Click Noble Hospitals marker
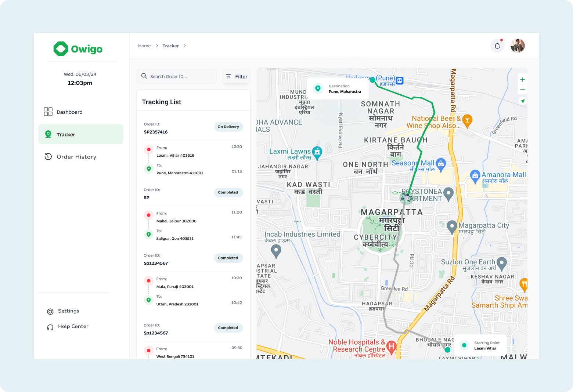 [x=392, y=347]
